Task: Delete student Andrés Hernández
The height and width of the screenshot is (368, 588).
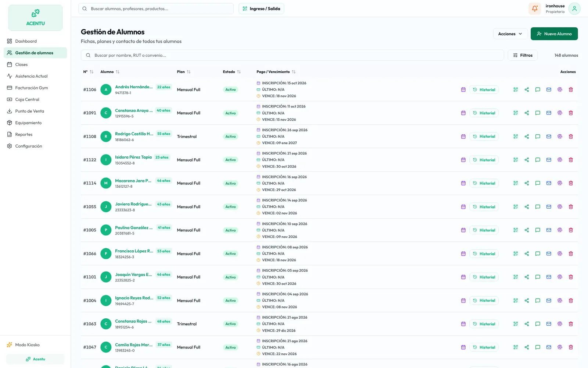Action: coord(571,89)
